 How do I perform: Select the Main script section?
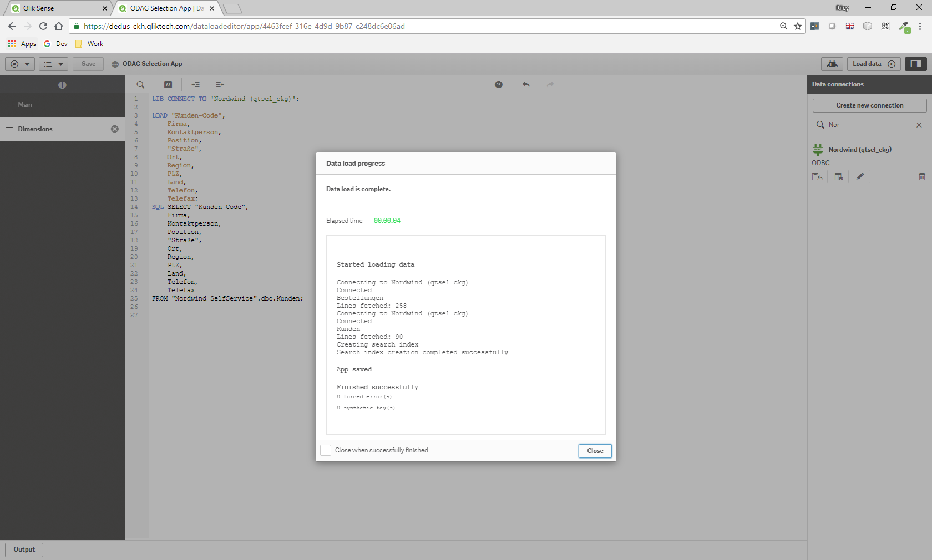(62, 105)
